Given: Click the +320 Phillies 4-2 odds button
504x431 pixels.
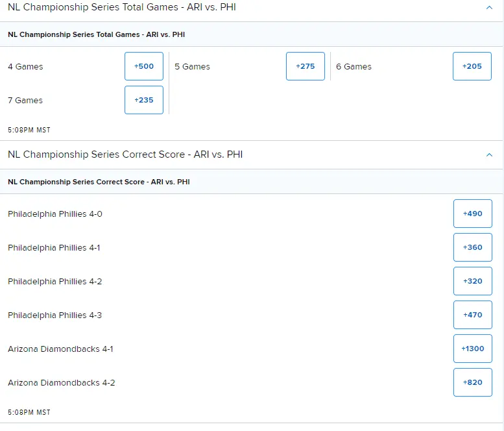Looking at the screenshot, I should [x=472, y=281].
